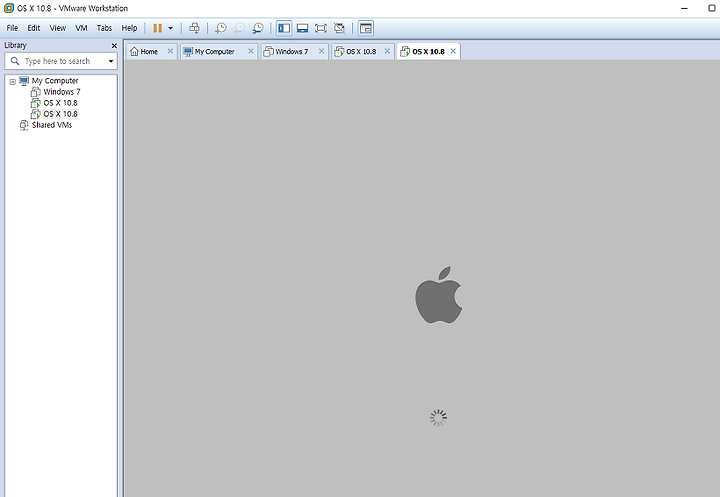720x497 pixels.
Task: Open the File menu
Action: pos(12,28)
